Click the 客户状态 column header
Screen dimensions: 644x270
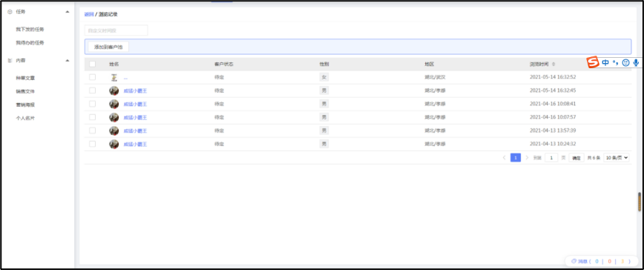click(x=224, y=65)
